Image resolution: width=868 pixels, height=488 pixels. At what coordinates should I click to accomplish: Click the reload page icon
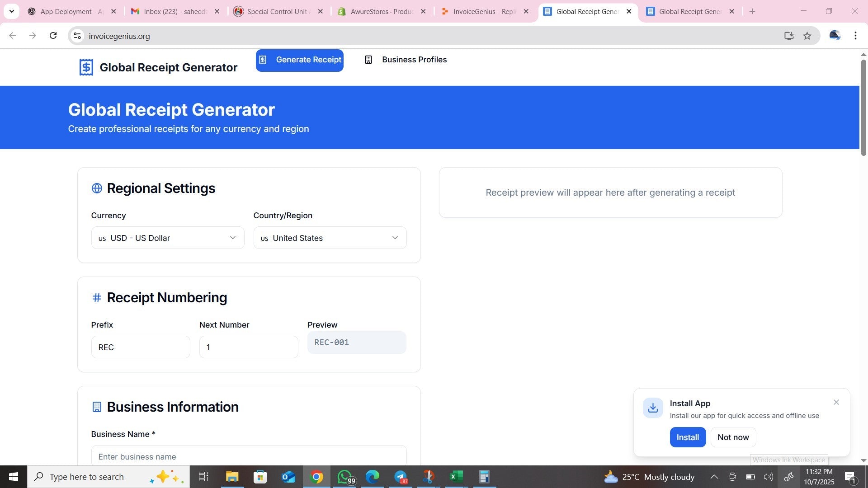[x=53, y=36]
